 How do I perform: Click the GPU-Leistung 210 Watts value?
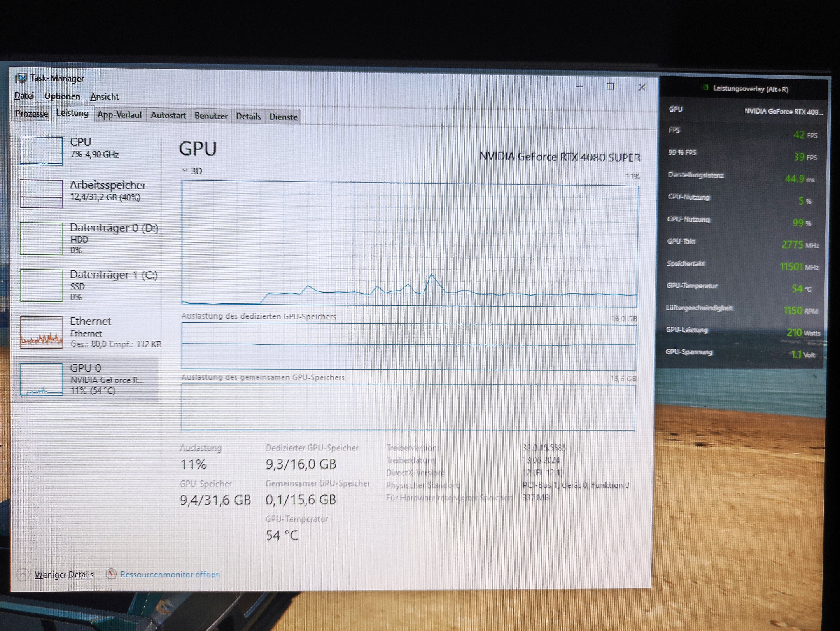tap(803, 333)
